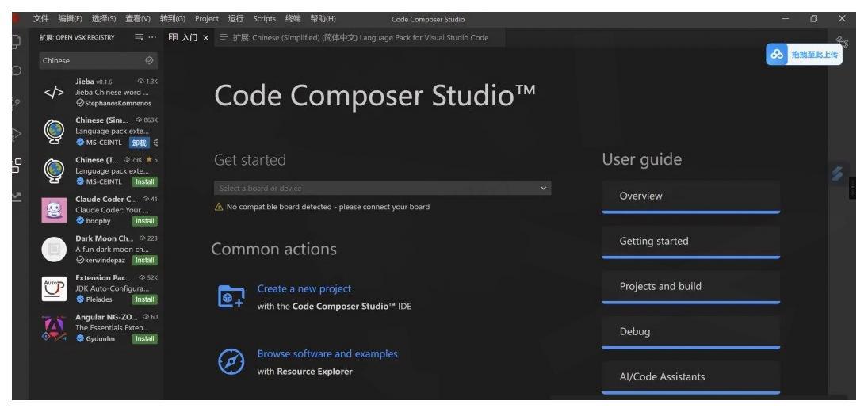Image resolution: width=868 pixels, height=412 pixels.
Task: Open the 选择(S) menu
Action: (104, 19)
